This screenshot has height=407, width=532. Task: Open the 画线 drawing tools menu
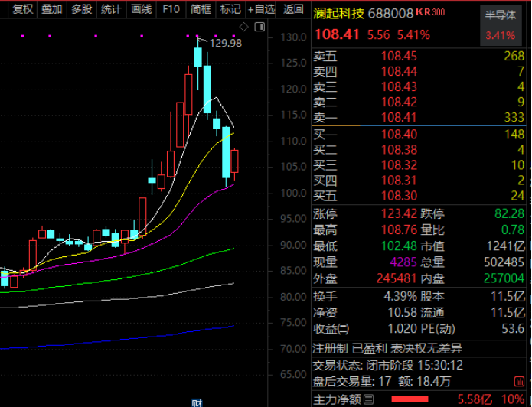(x=141, y=9)
